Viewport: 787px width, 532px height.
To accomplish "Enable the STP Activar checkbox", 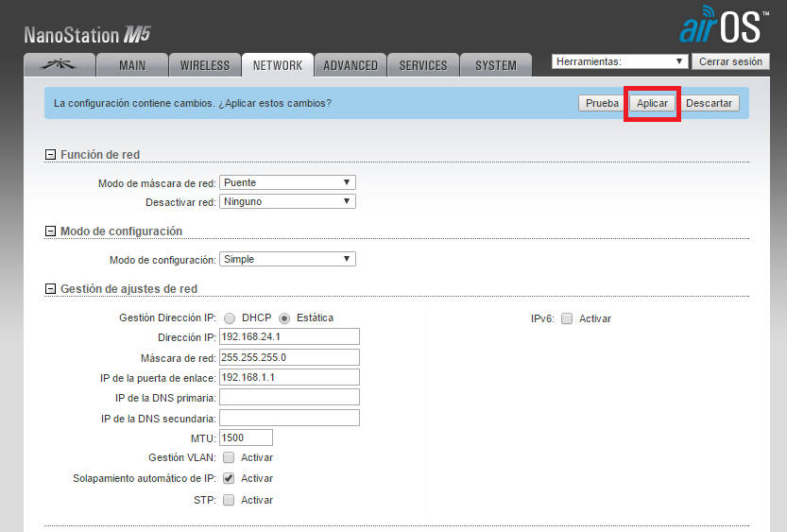I will click(x=229, y=500).
